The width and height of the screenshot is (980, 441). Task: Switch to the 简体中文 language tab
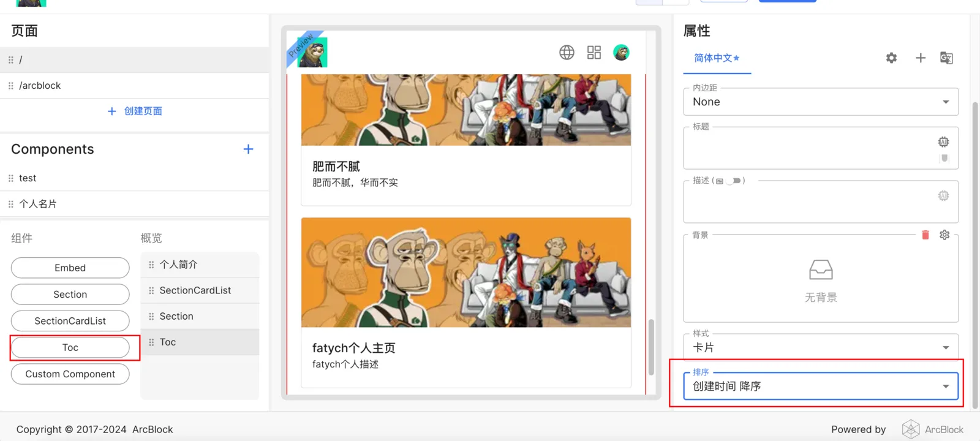click(717, 58)
